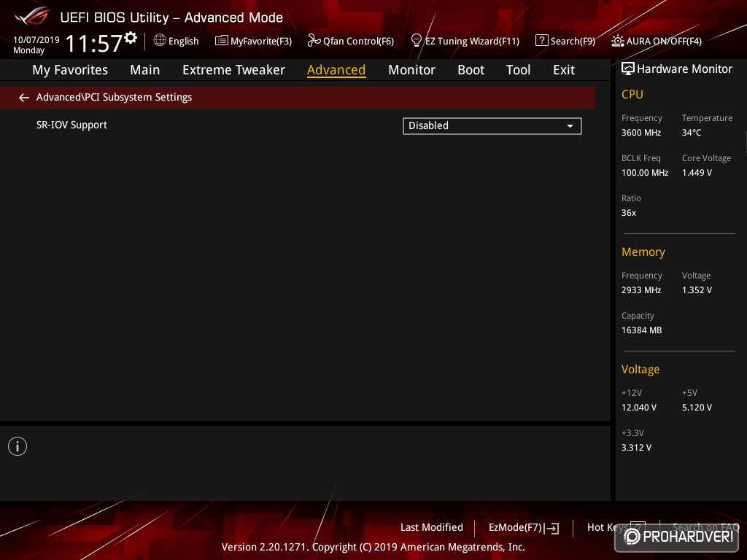747x560 pixels.
Task: Open the Extreme Tweaker tab
Action: pos(233,70)
